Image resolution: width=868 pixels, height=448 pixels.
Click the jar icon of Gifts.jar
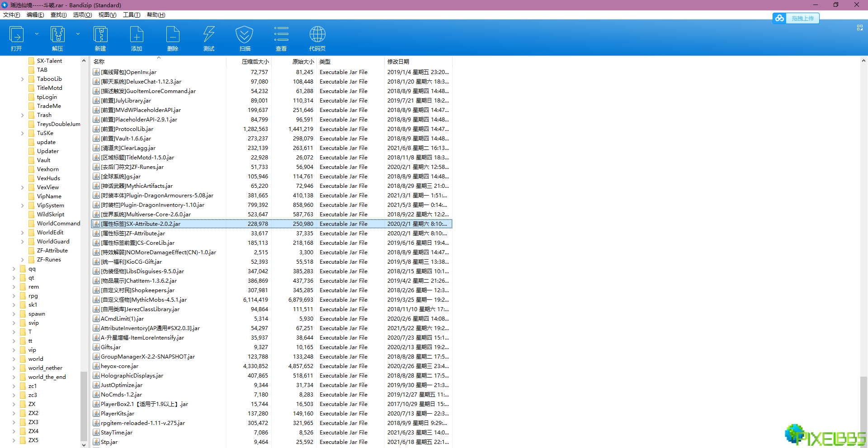(x=96, y=347)
